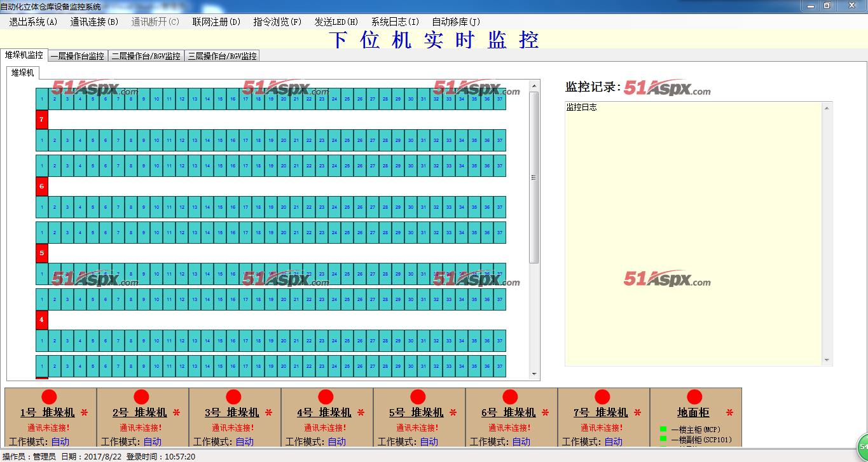Select the 堆垛机监控 tab
The width and height of the screenshot is (868, 462).
(24, 55)
